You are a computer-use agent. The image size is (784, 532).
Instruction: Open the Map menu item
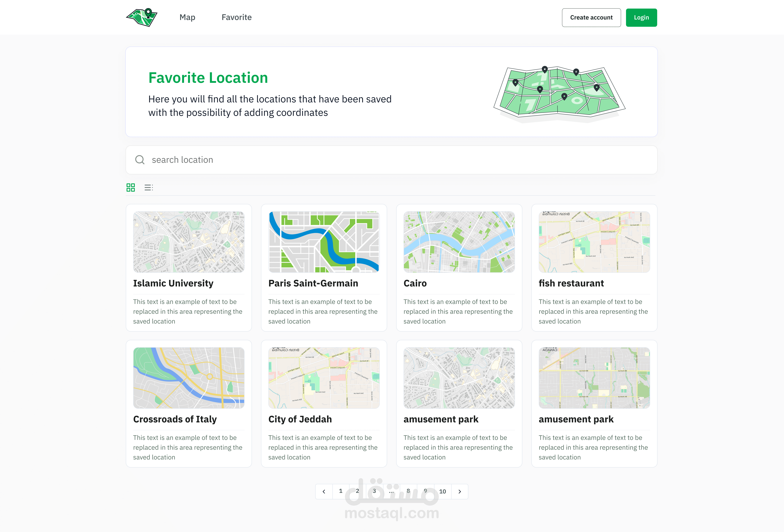pyautogui.click(x=187, y=17)
